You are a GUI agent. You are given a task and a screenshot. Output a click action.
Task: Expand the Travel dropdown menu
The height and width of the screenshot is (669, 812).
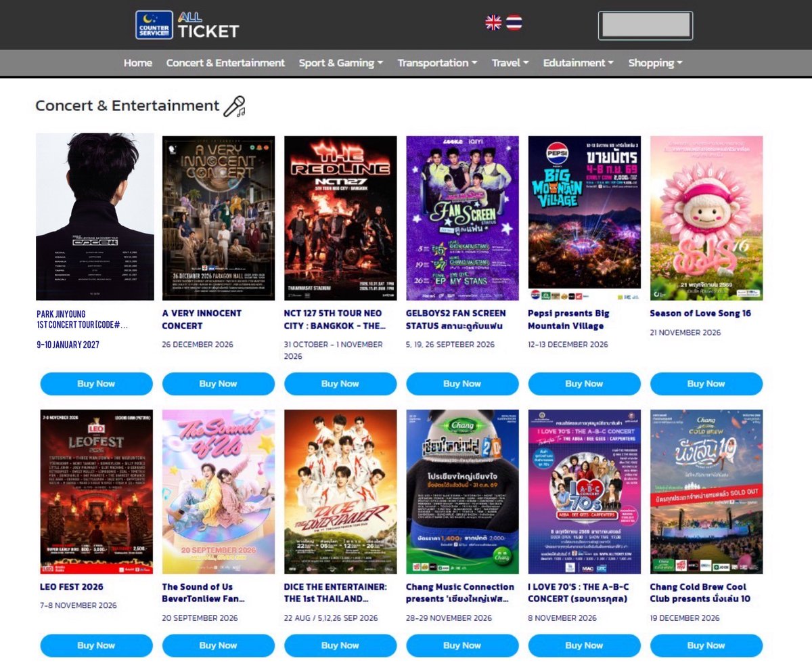(x=510, y=63)
